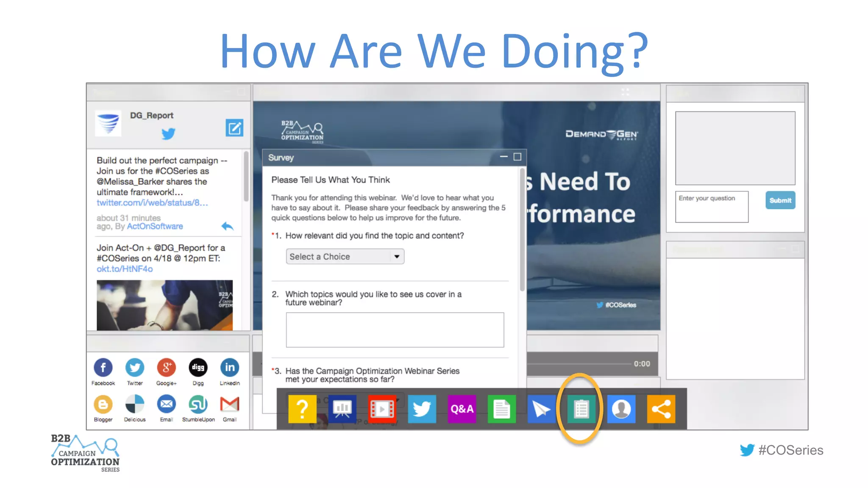Share via the Facebook icon
The height and width of the screenshot is (488, 868).
pos(103,368)
